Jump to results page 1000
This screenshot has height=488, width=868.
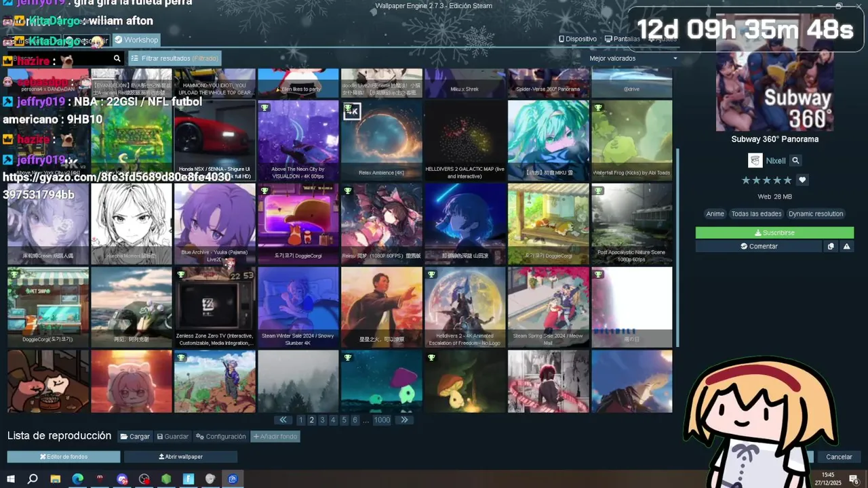[382, 420]
